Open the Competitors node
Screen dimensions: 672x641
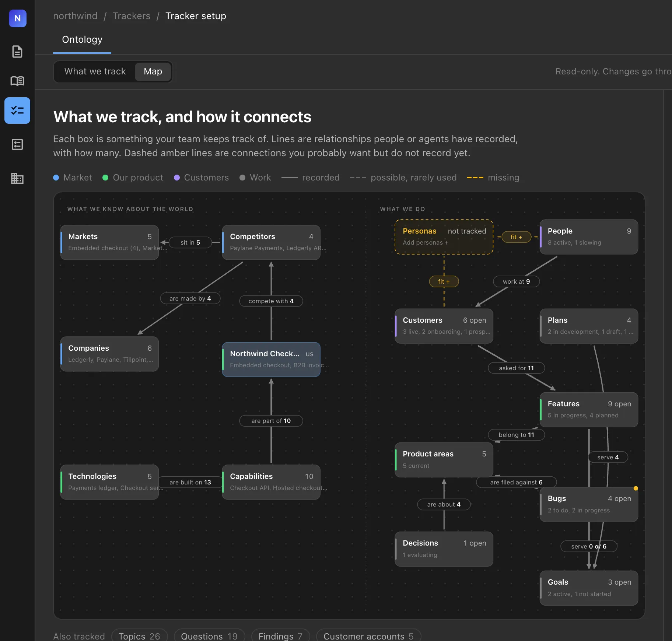pyautogui.click(x=271, y=242)
